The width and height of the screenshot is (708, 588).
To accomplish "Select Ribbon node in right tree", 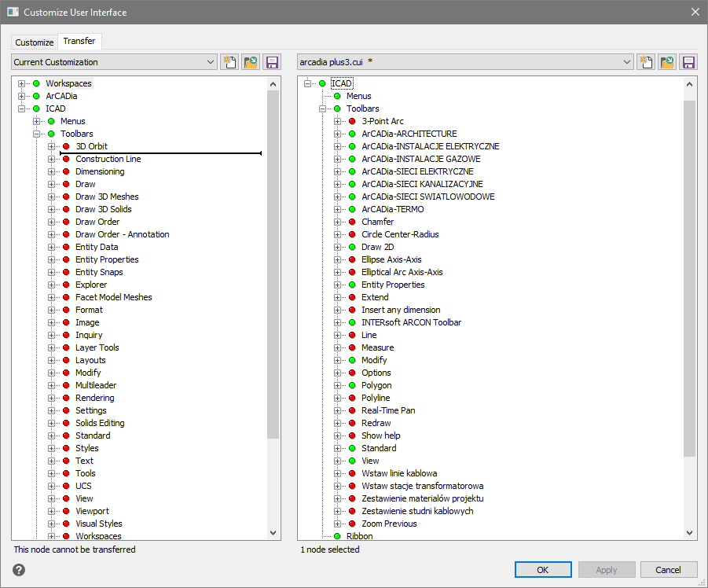I will [359, 536].
